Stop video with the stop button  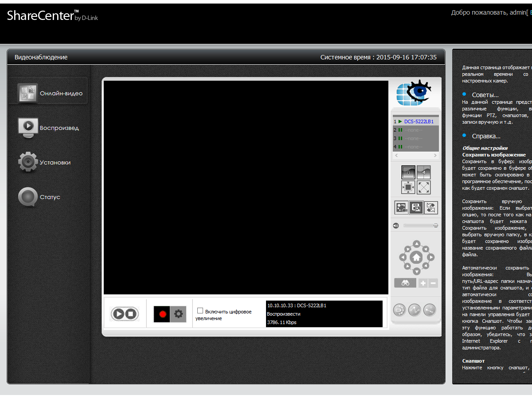130,314
